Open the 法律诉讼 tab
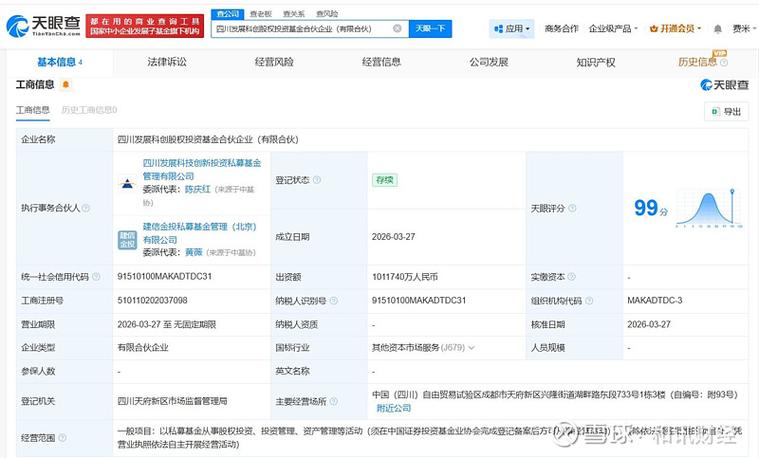This screenshot has width=759, height=458. click(167, 62)
